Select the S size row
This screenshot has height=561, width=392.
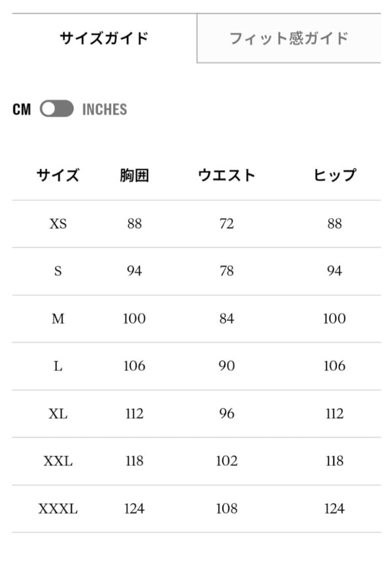pos(59,271)
